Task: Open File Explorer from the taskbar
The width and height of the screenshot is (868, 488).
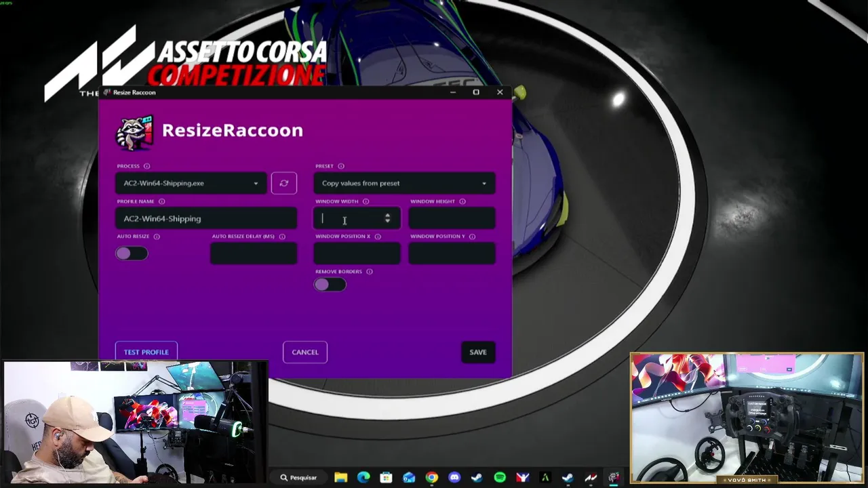Action: (x=340, y=478)
